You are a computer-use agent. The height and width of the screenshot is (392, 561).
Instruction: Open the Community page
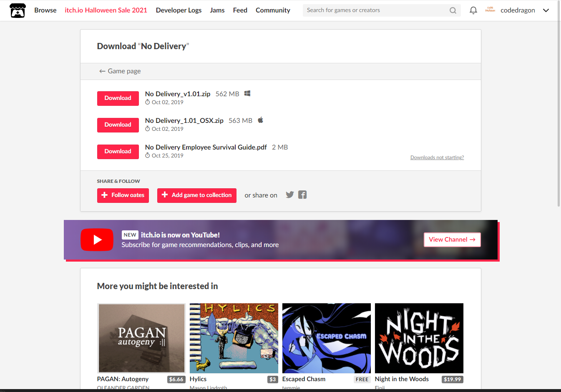coord(273,10)
